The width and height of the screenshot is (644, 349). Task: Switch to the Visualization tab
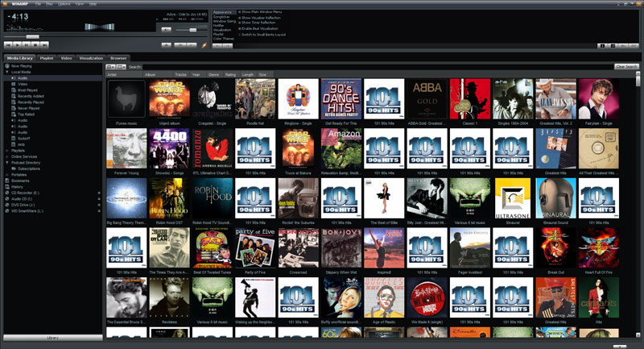[x=91, y=58]
